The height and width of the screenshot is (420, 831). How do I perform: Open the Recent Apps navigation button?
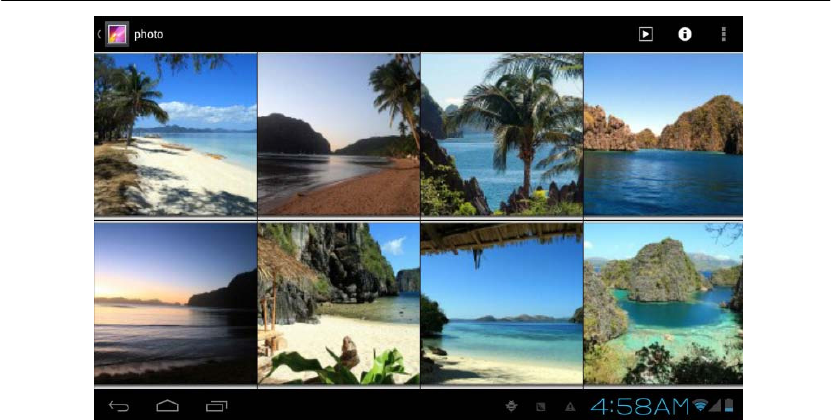tap(216, 406)
